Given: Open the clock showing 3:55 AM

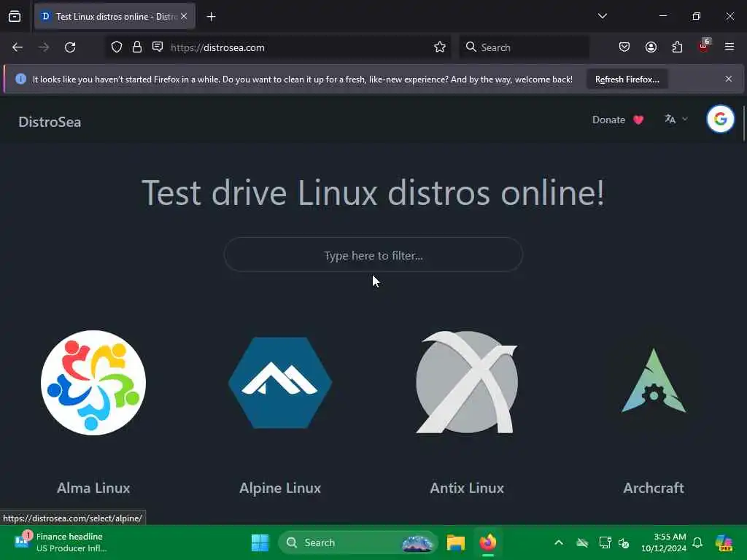Looking at the screenshot, I should click(664, 542).
